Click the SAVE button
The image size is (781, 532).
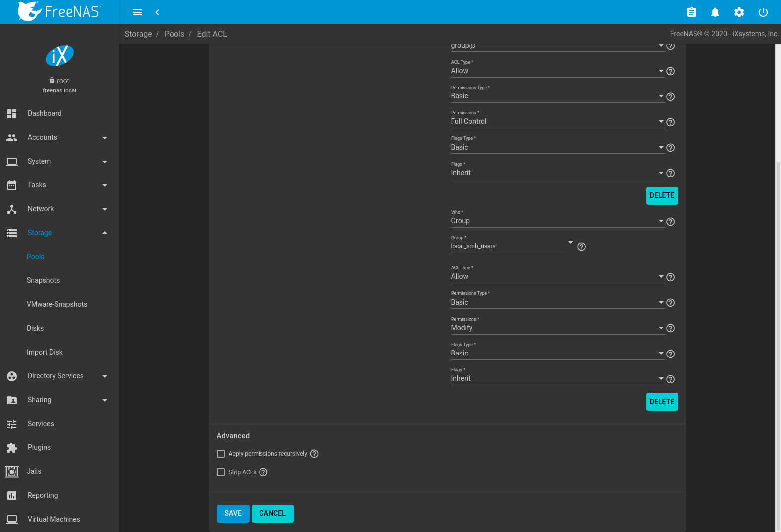[233, 513]
